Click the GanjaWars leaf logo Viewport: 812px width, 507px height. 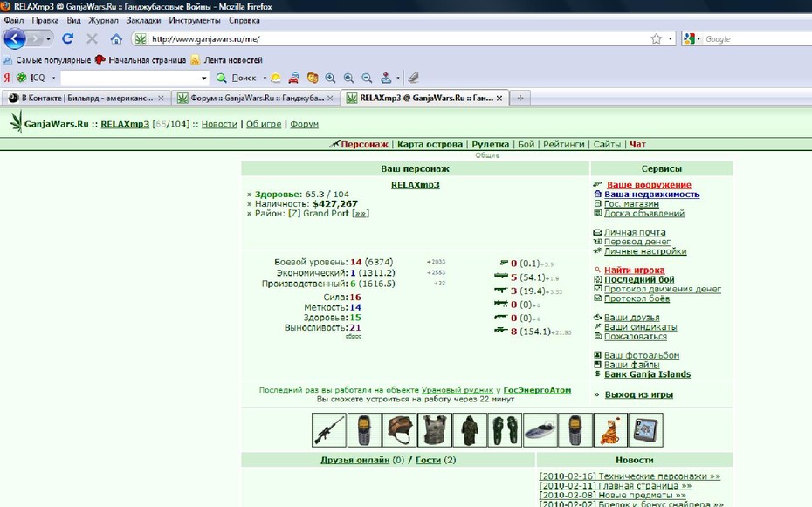[x=17, y=122]
